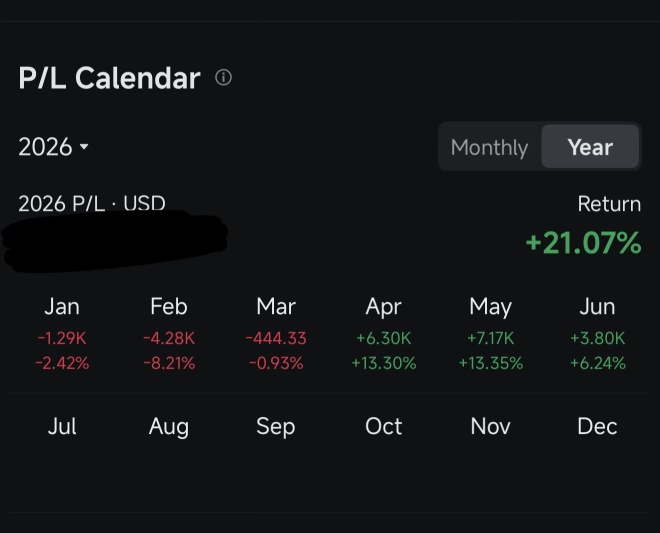Open February's -4.28K result
660x533 pixels.
169,338
